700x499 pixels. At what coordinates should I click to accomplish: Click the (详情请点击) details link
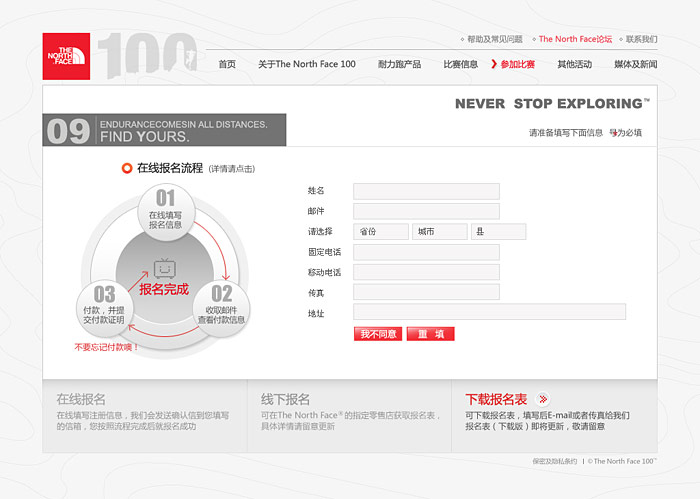click(x=232, y=169)
